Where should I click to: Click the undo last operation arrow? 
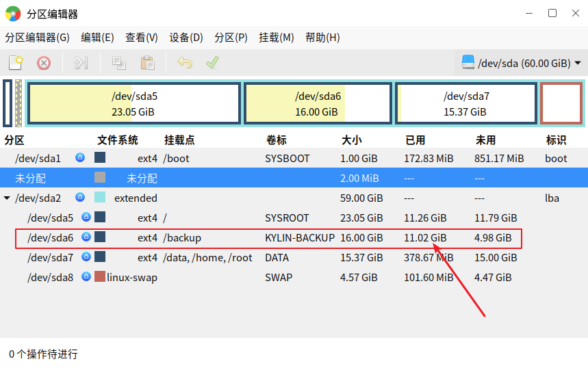point(185,62)
